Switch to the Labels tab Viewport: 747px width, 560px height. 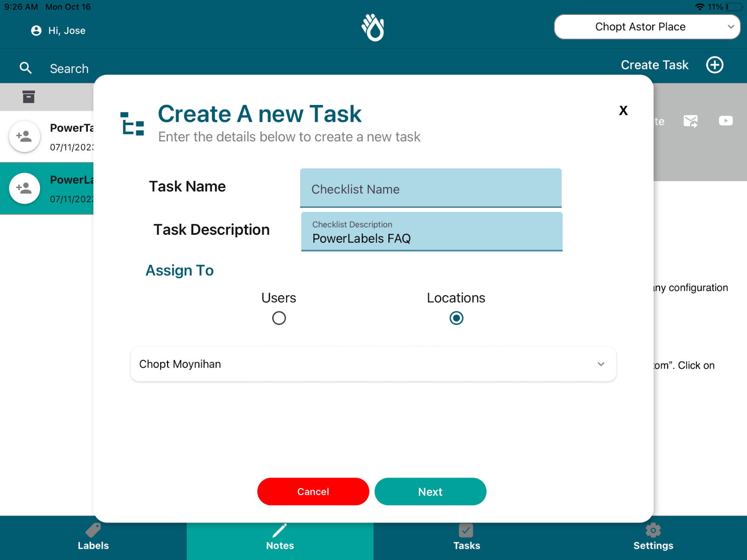click(x=93, y=538)
